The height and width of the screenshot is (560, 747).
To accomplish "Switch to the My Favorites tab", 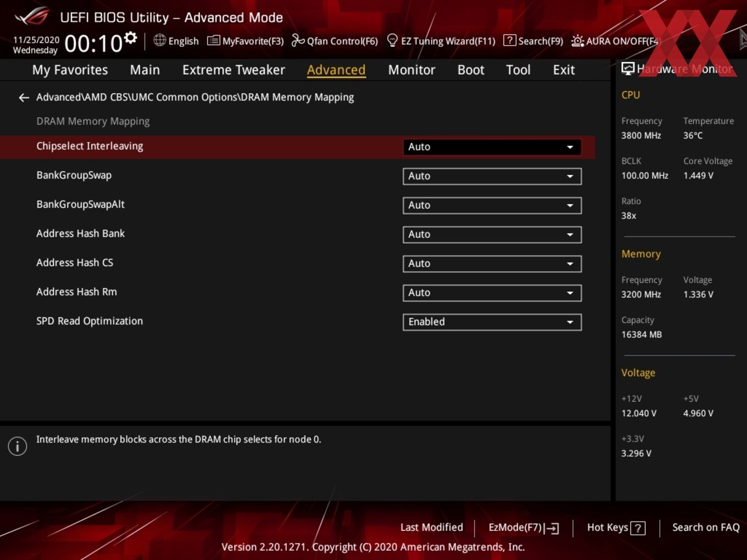I will (x=70, y=70).
